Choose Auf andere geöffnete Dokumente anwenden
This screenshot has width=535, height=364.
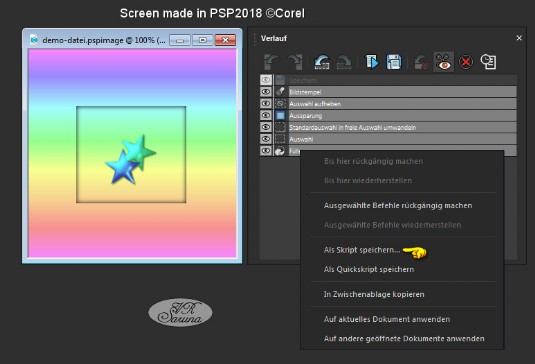coord(404,339)
